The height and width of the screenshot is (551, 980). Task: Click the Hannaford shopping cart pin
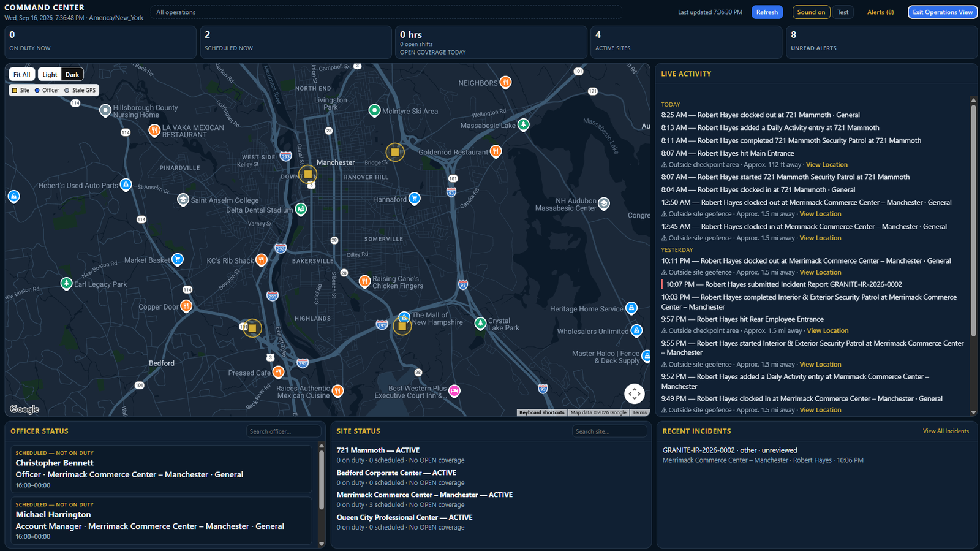pyautogui.click(x=415, y=199)
